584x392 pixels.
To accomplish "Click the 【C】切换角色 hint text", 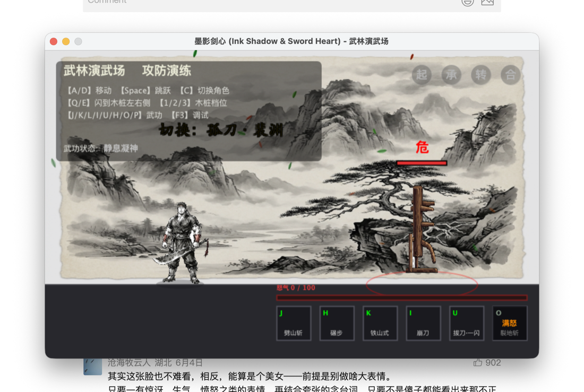I will [203, 91].
